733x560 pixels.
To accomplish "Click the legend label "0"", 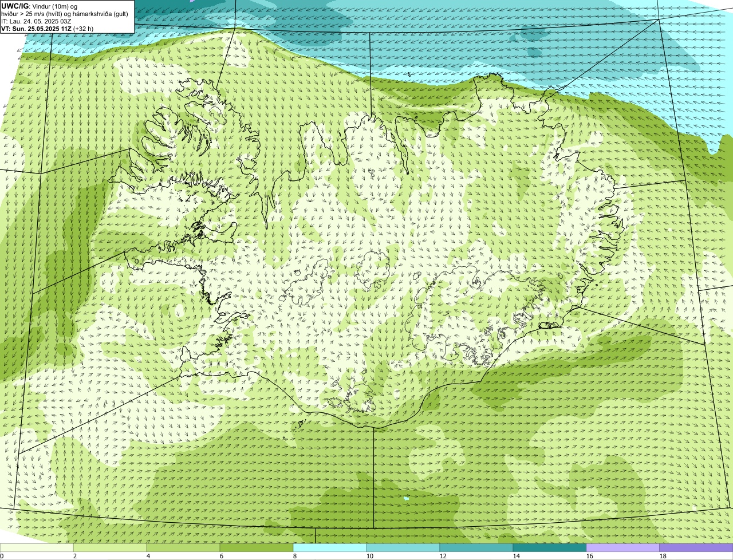I will (x=2, y=556).
